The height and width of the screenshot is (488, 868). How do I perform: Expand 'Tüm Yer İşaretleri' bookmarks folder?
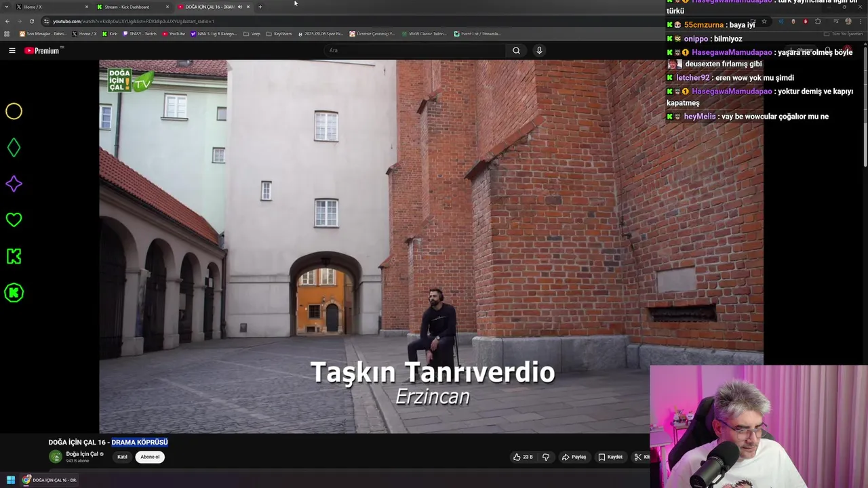pyautogui.click(x=844, y=34)
